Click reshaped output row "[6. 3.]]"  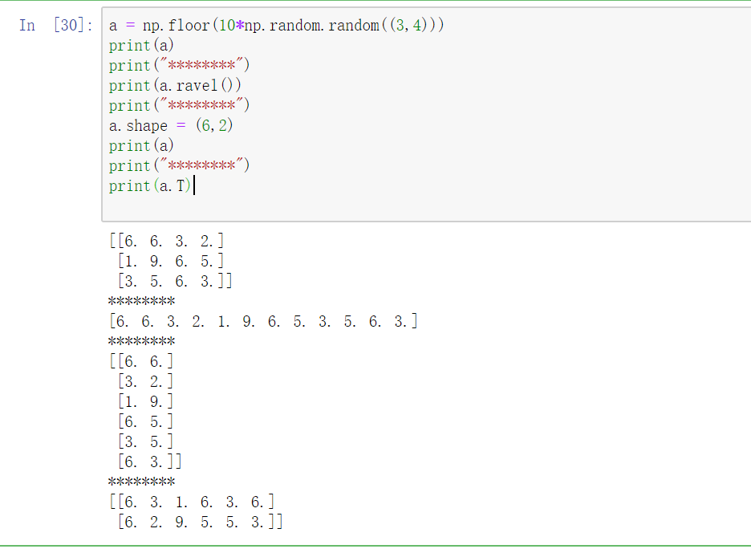[148, 461]
